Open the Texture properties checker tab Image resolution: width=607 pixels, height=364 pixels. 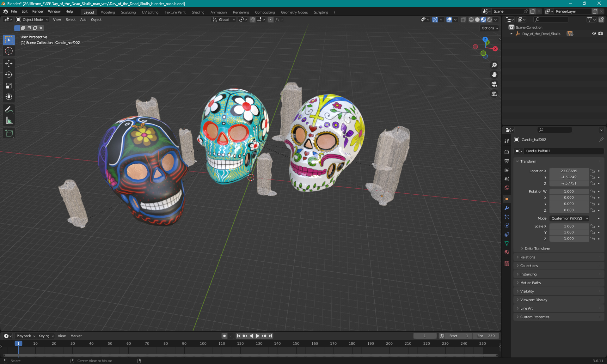[x=507, y=264]
